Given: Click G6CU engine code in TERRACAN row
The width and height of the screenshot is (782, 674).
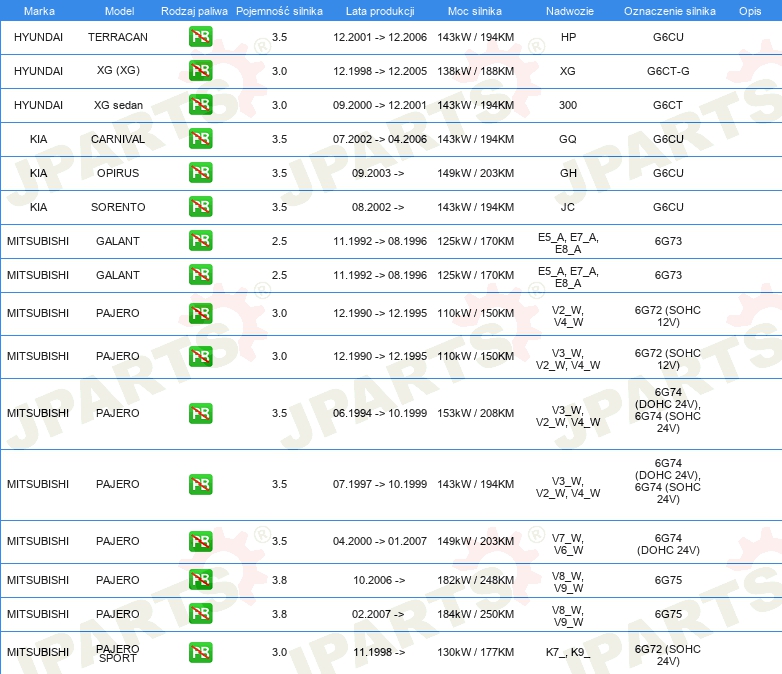Looking at the screenshot, I should click(668, 37).
